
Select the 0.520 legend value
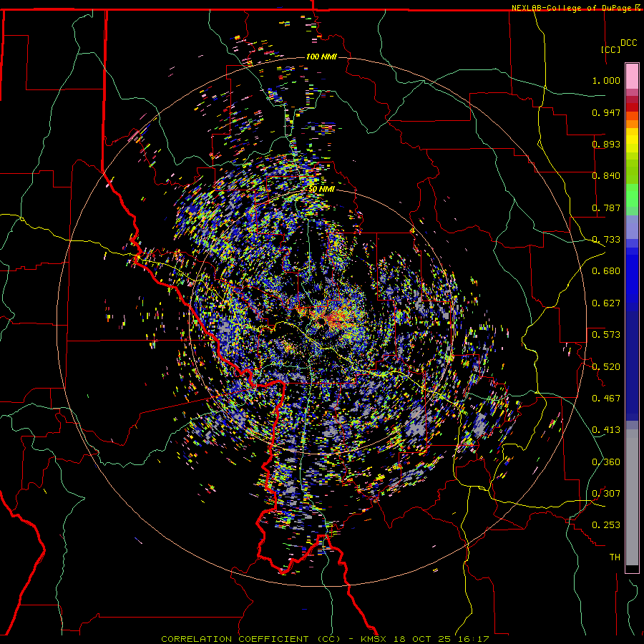[x=606, y=366]
